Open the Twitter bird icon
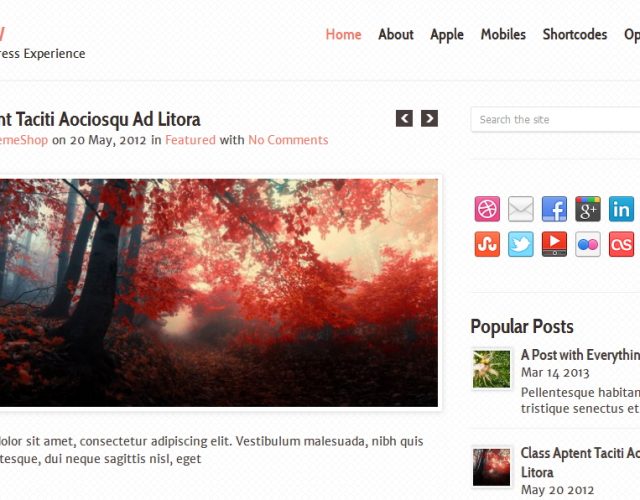The image size is (640, 500). click(x=520, y=244)
